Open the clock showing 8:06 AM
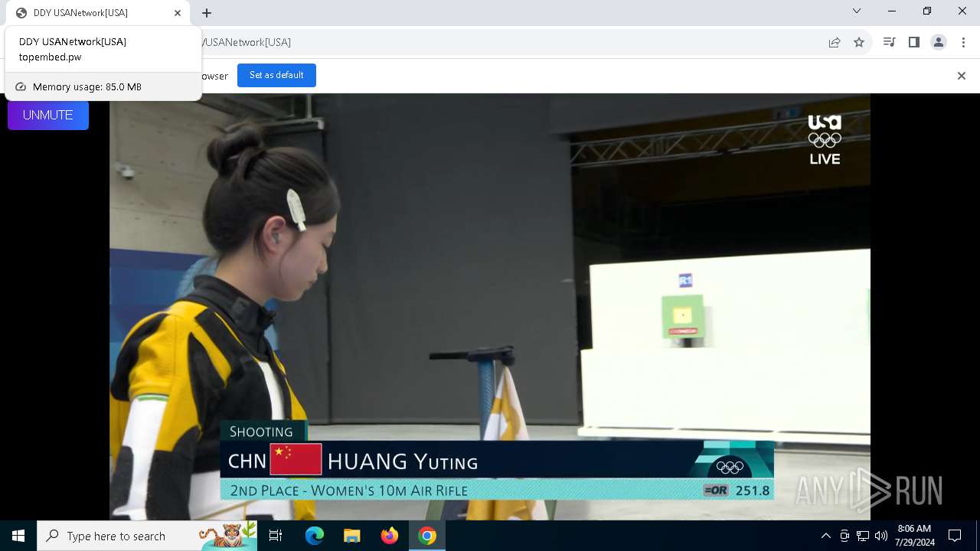Image resolution: width=980 pixels, height=551 pixels. (x=915, y=536)
